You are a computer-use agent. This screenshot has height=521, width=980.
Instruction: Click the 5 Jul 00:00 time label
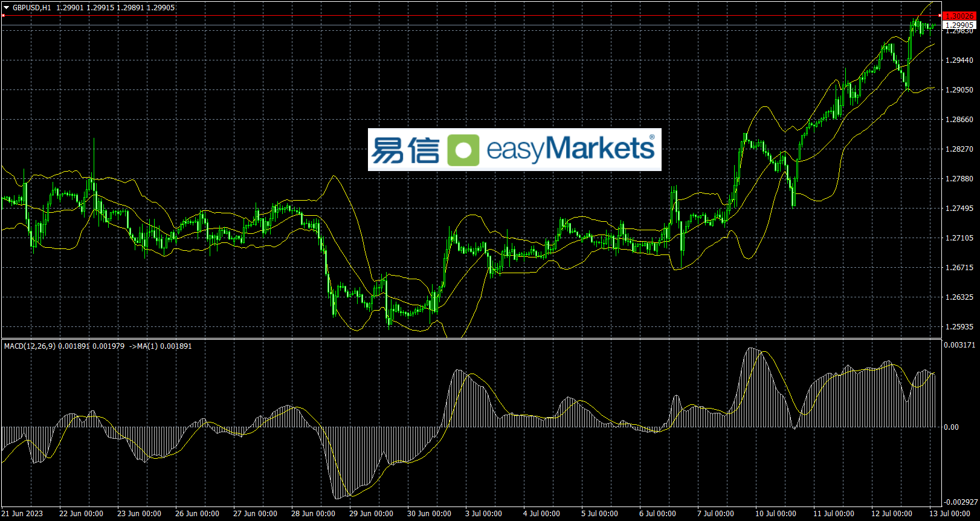point(599,514)
